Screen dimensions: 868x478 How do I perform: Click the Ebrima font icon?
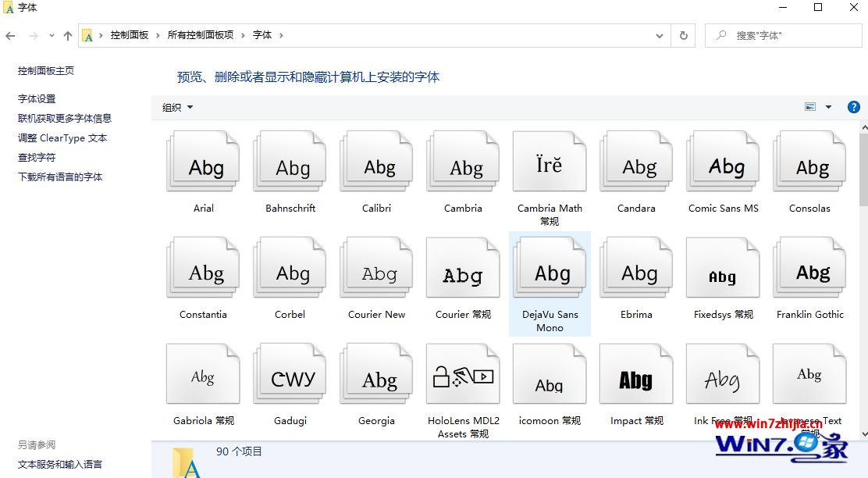636,268
